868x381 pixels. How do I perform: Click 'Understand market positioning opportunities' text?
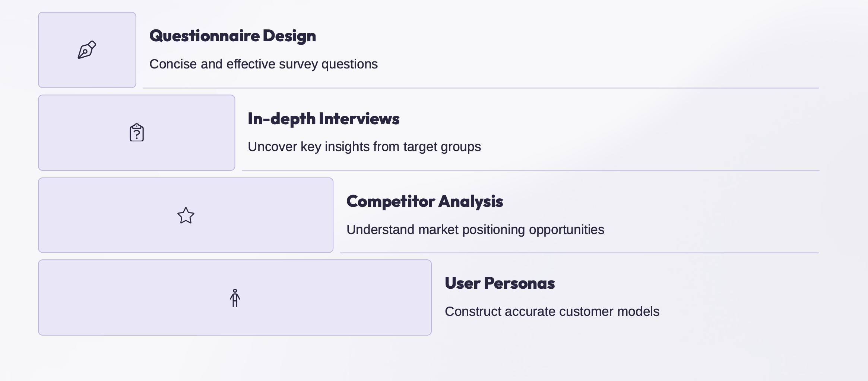pos(475,230)
